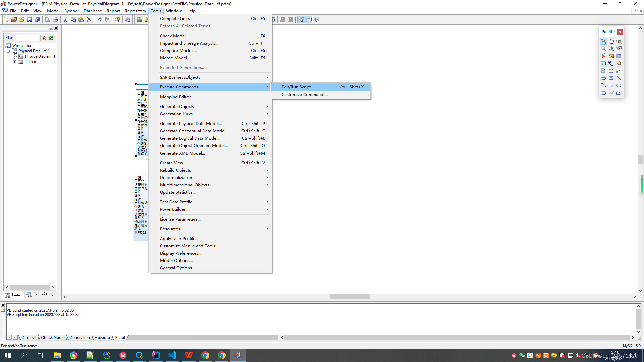Viewport: 644px width, 362px height.
Task: Select the Note tool in Palette
Action: [611, 71]
